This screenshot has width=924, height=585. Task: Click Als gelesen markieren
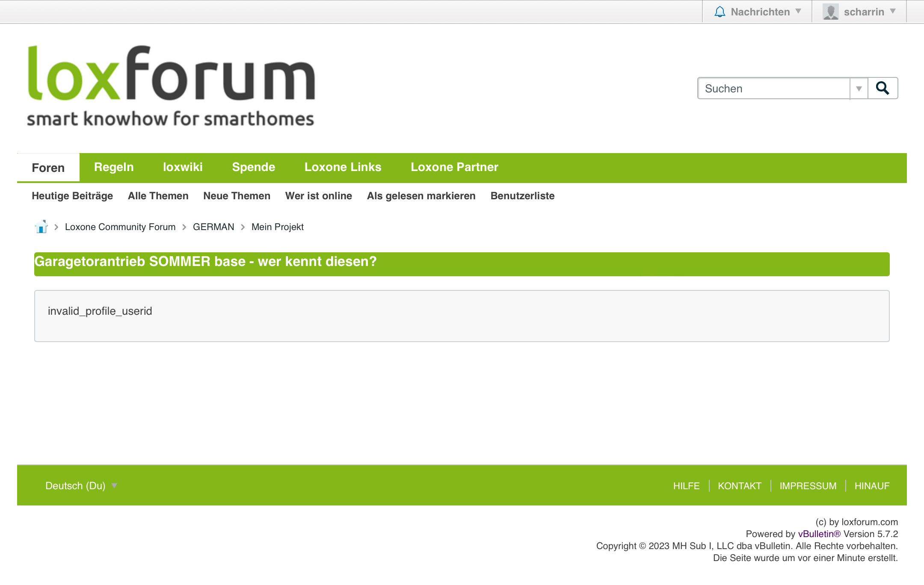coord(421,196)
